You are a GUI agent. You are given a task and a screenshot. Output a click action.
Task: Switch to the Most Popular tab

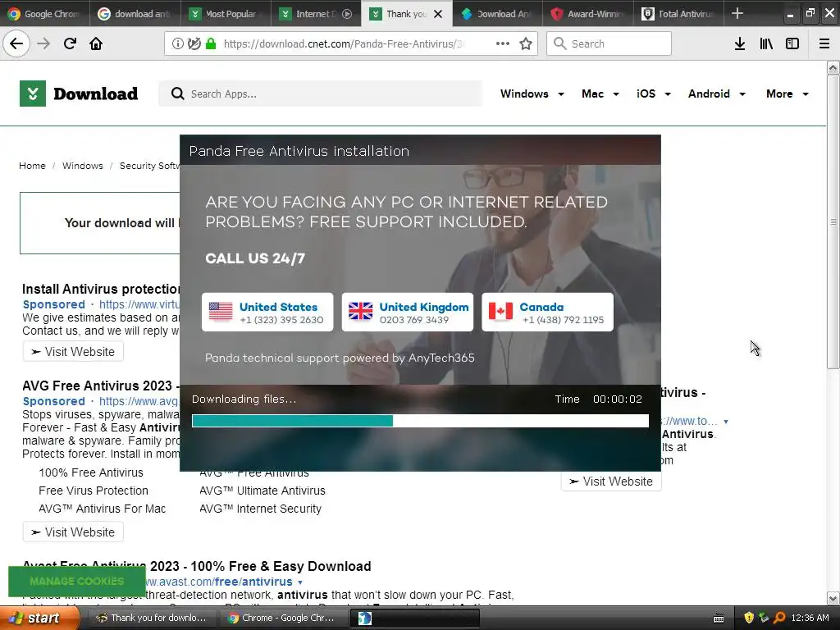coord(225,14)
